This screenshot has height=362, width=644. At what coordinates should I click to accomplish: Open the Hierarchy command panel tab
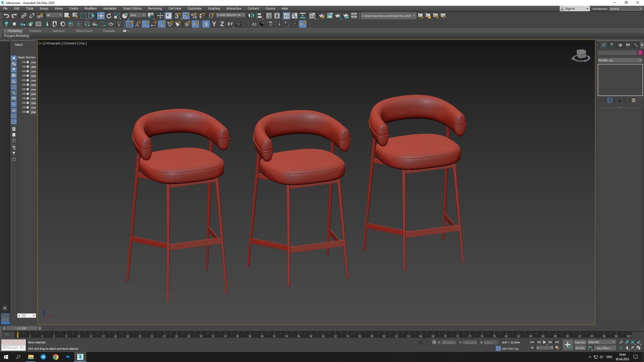point(612,45)
